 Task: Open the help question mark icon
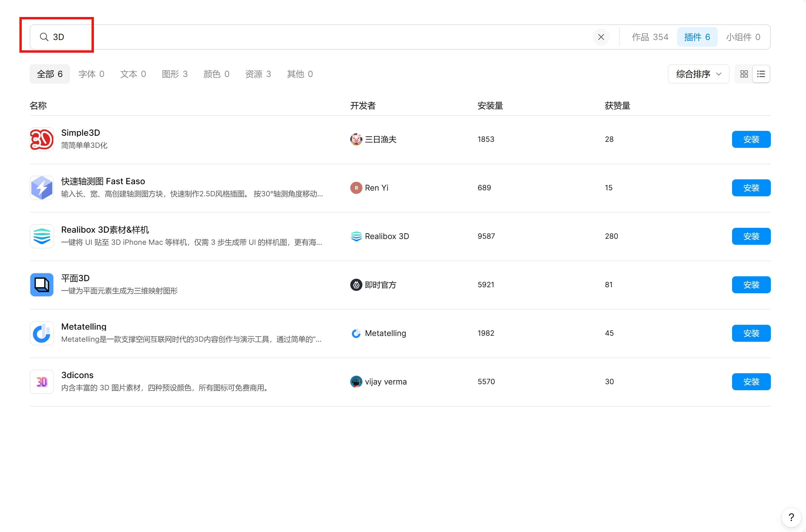click(x=791, y=517)
